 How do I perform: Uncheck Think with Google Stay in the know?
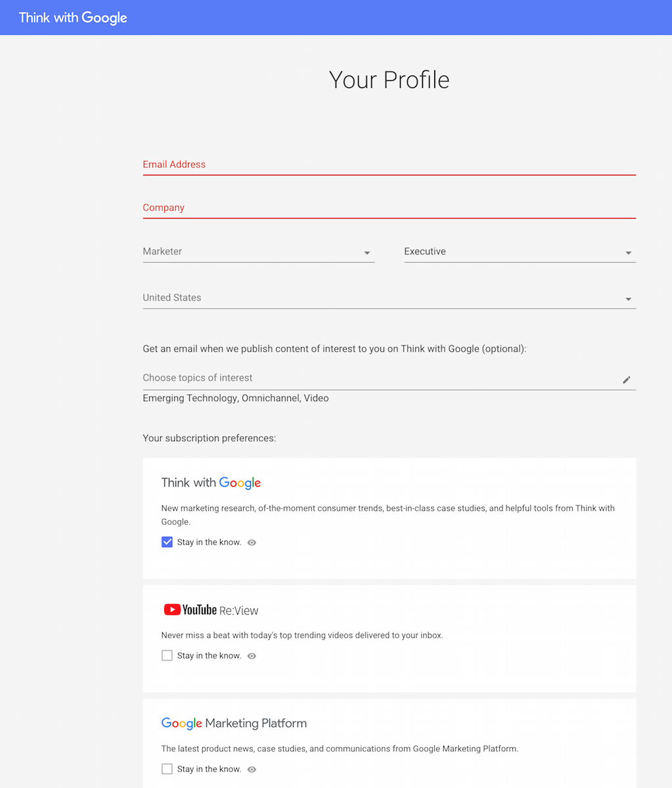click(167, 542)
